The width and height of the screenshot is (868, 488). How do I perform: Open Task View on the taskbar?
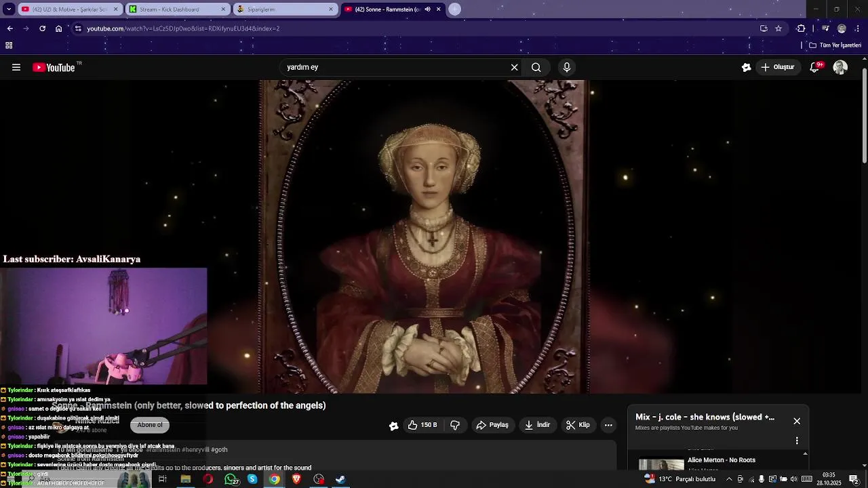click(x=163, y=479)
